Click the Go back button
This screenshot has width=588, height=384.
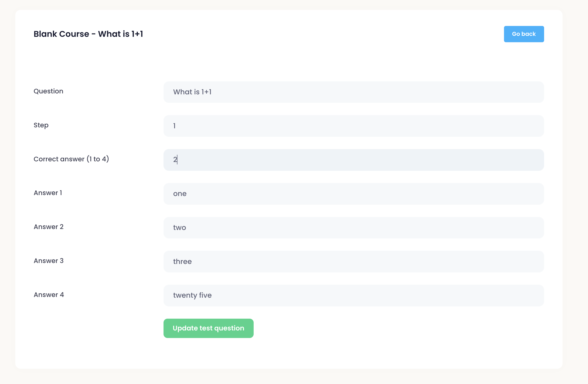(x=524, y=34)
